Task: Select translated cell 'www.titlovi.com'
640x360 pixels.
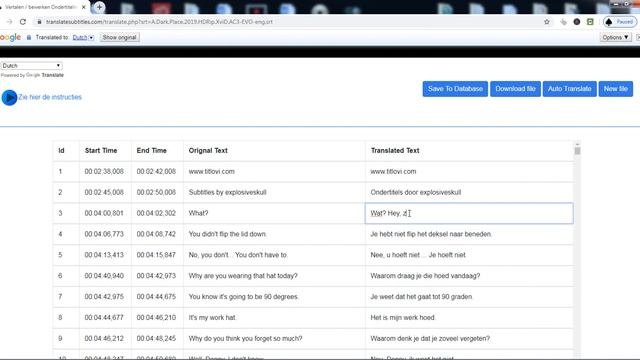Action: [x=393, y=171]
